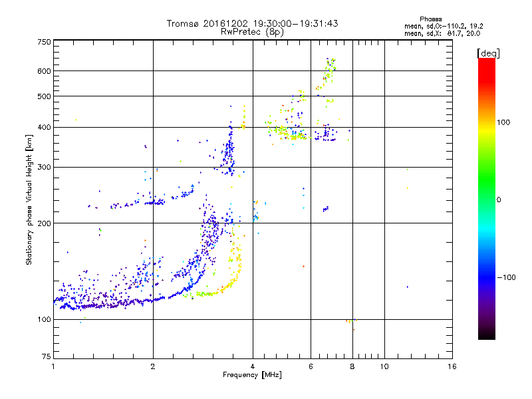Click the x-axis tick label '8'
This screenshot has height=399, width=532.
(352, 366)
